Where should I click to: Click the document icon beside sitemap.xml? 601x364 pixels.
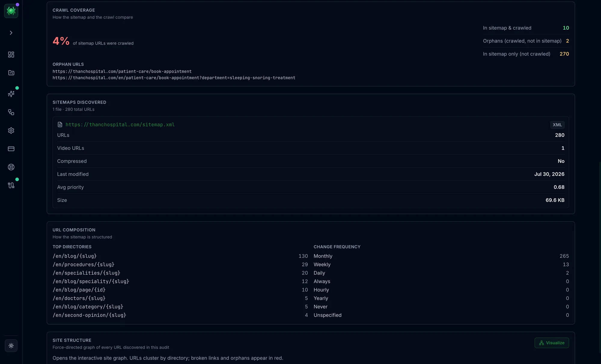coord(60,124)
